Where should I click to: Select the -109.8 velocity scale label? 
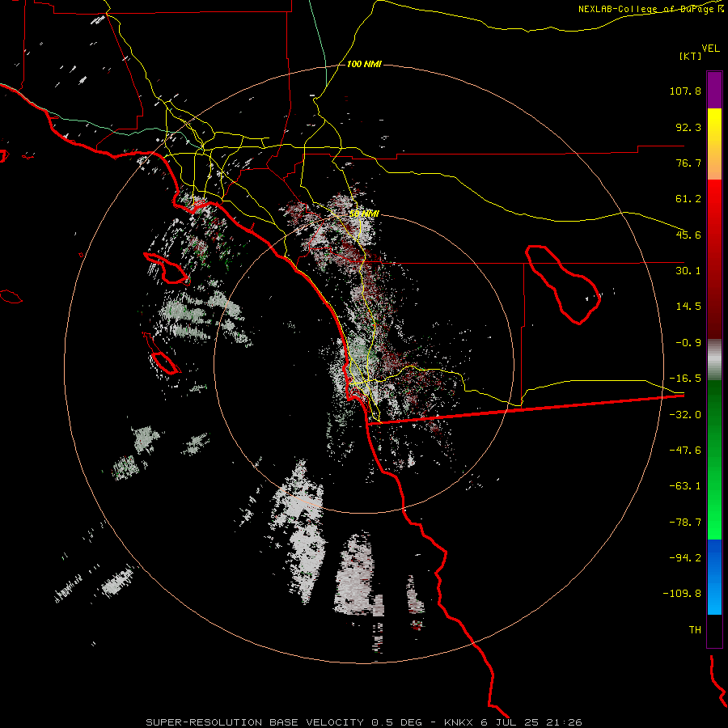[x=682, y=594]
